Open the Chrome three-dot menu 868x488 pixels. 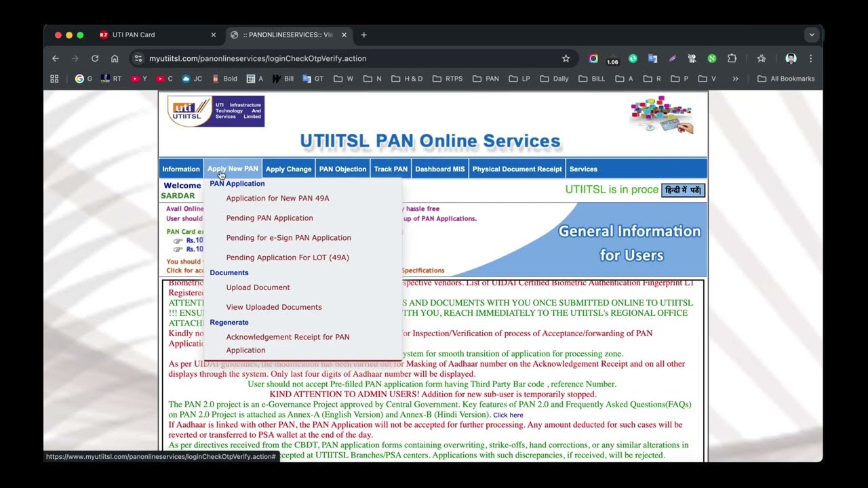(810, 58)
